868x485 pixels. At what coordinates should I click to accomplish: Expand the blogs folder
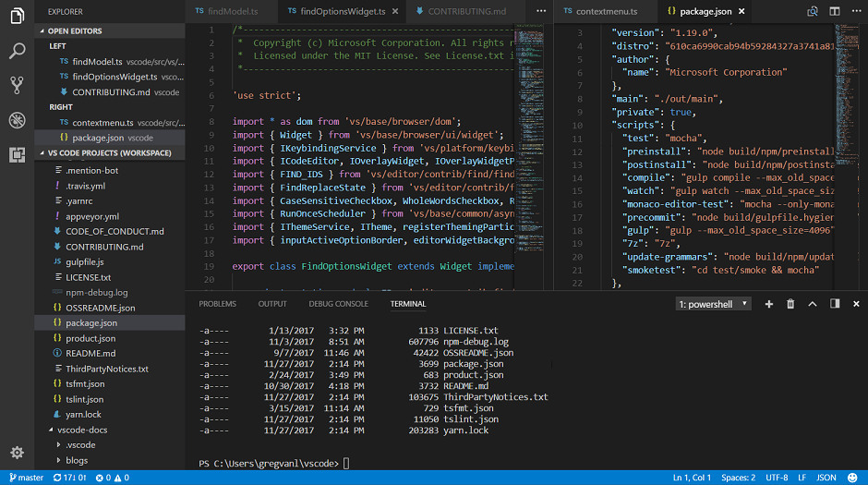[x=110, y=460]
